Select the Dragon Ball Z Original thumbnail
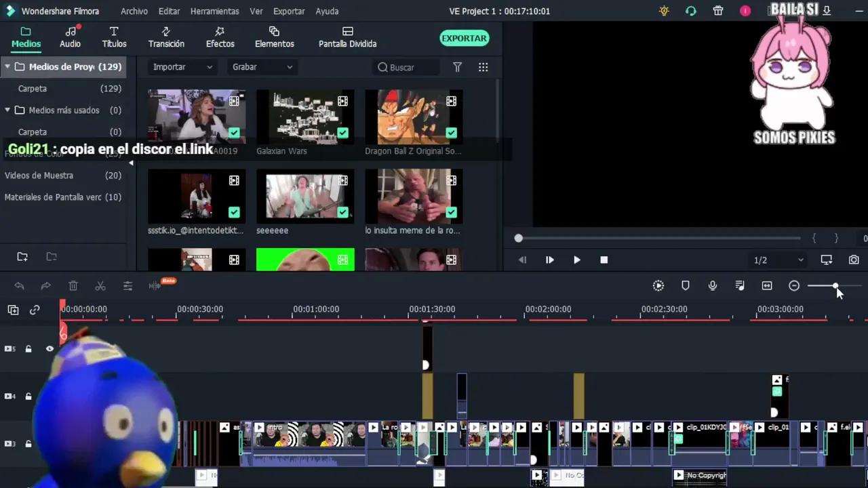 coord(414,117)
